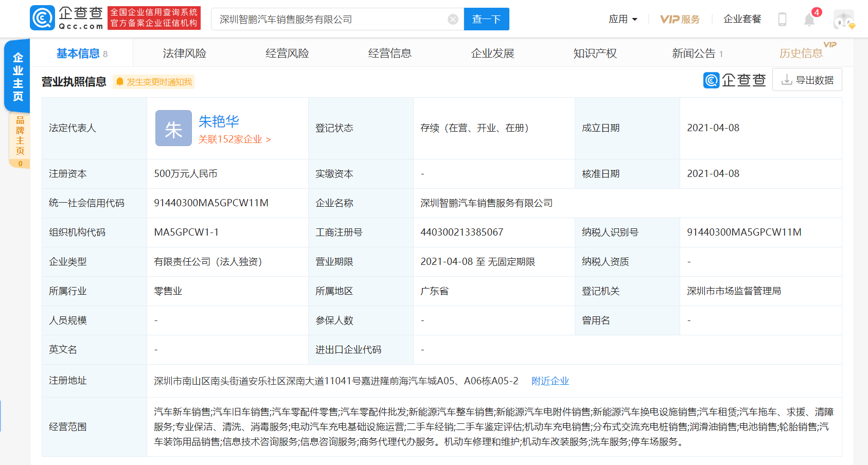868x465 pixels.
Task: Switch to 法律风险 tab
Action: tap(185, 53)
